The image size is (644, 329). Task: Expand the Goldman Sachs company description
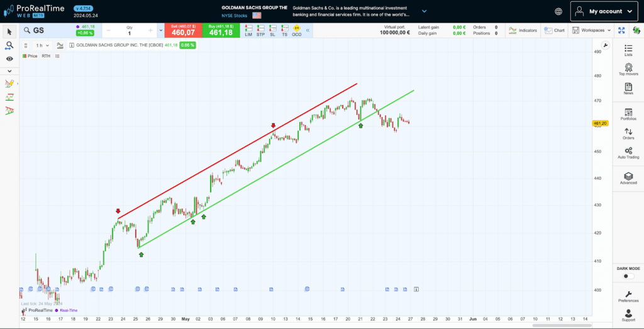(x=425, y=11)
